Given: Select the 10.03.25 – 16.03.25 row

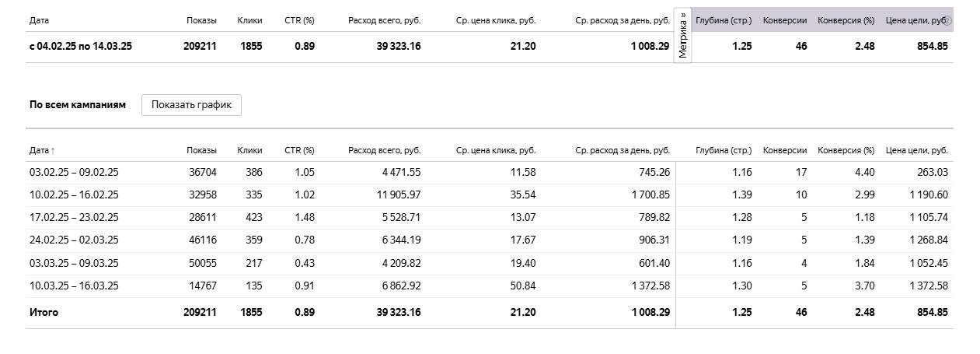Looking at the screenshot, I should tap(489, 286).
